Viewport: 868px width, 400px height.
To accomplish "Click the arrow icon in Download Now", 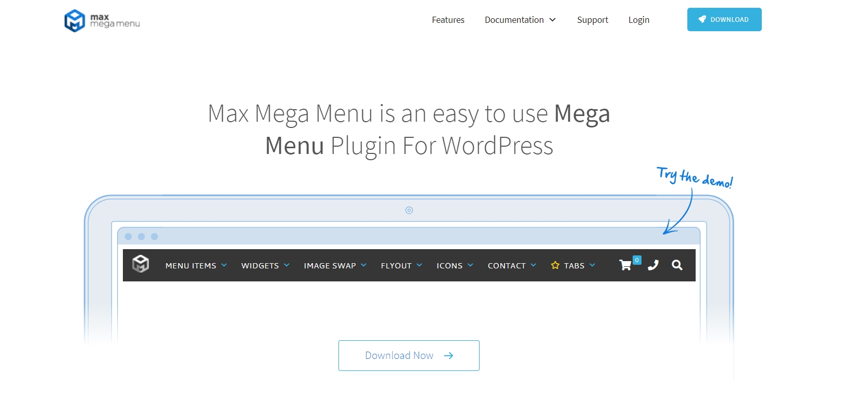I will (x=448, y=356).
